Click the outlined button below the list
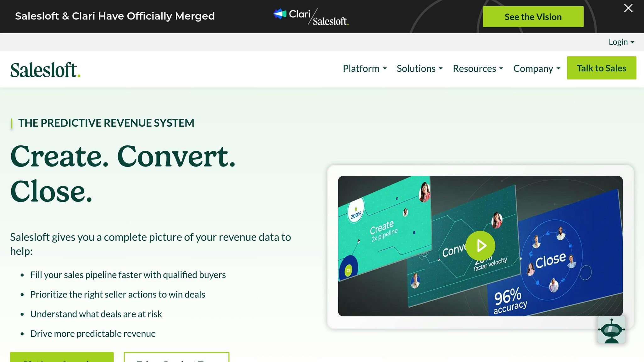 pyautogui.click(x=176, y=358)
